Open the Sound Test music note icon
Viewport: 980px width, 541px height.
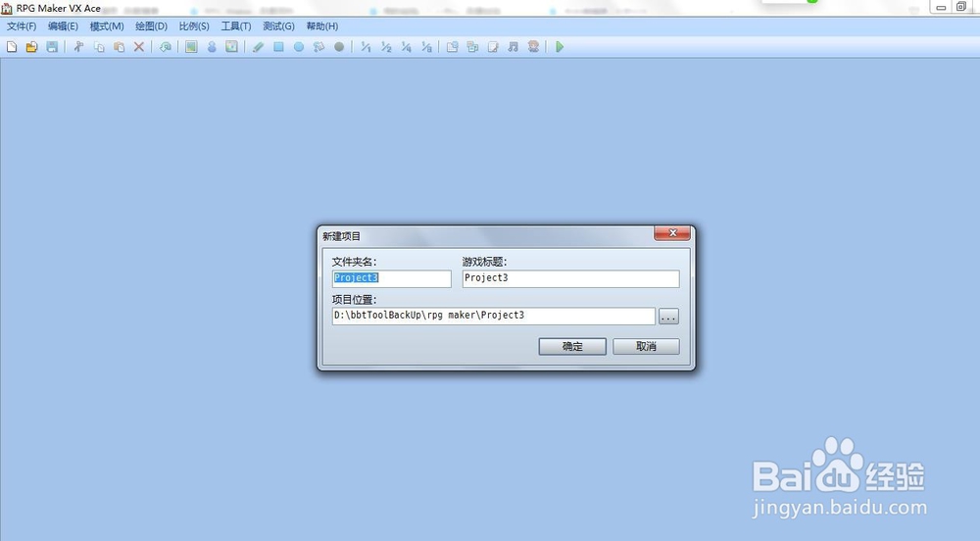(x=514, y=47)
